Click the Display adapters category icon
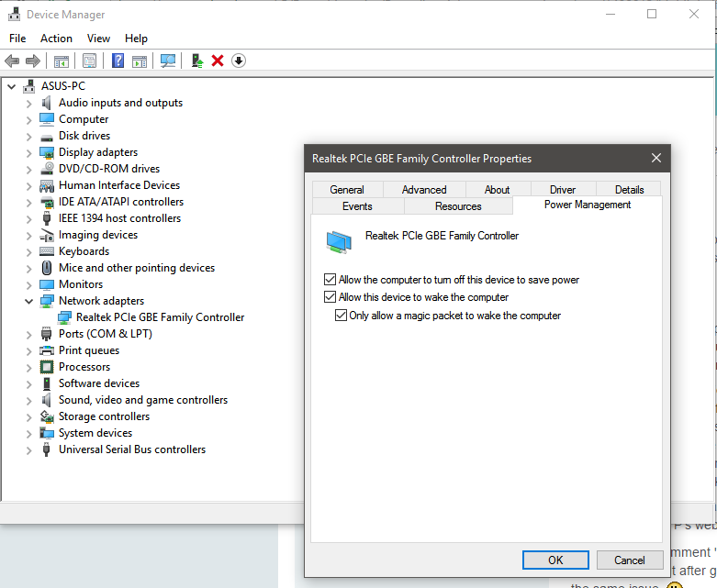 pyautogui.click(x=47, y=152)
